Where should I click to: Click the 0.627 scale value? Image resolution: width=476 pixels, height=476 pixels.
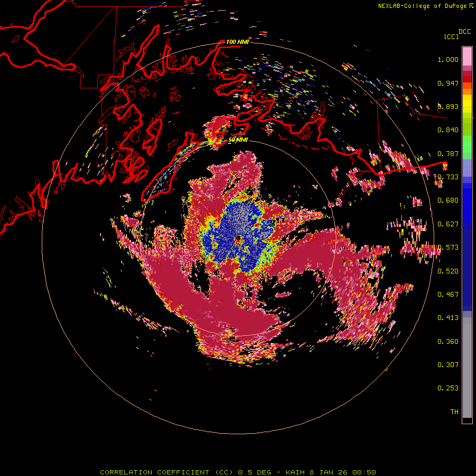[448, 224]
